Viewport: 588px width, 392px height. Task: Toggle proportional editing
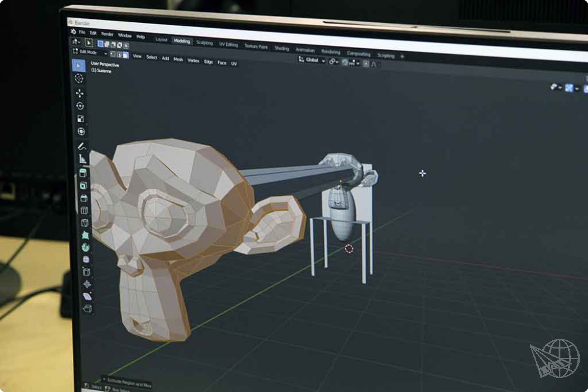[366, 63]
